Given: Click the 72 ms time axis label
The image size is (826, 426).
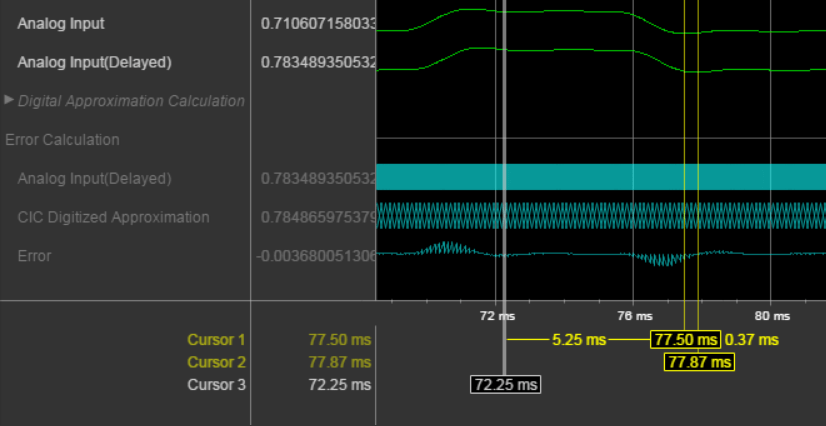Looking at the screenshot, I should pyautogui.click(x=497, y=316).
